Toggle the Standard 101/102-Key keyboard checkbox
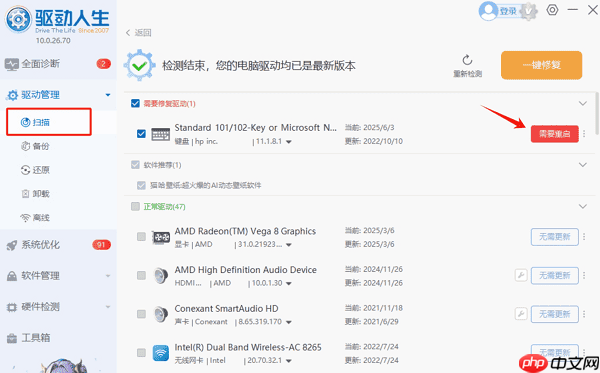Image resolution: width=600 pixels, height=373 pixels. point(141,134)
